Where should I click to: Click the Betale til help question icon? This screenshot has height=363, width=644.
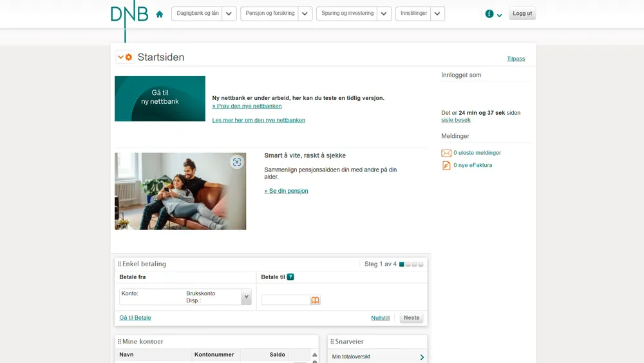(290, 277)
